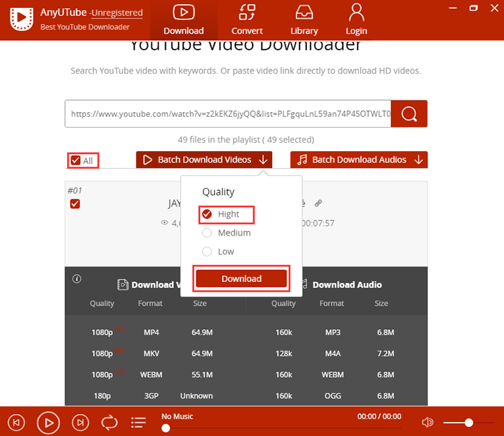Open the playlist queue icon
Image resolution: width=504 pixels, height=436 pixels.
[138, 423]
